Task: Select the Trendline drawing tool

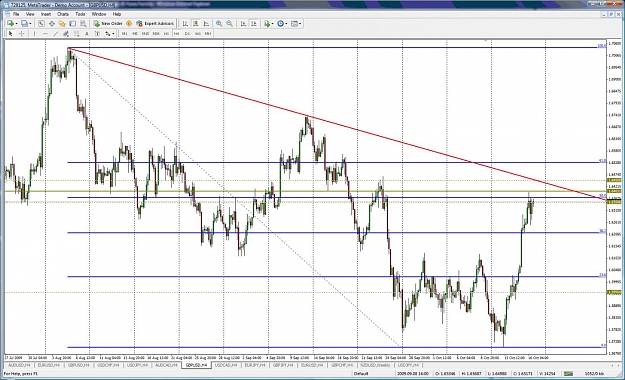Action: tap(56, 33)
